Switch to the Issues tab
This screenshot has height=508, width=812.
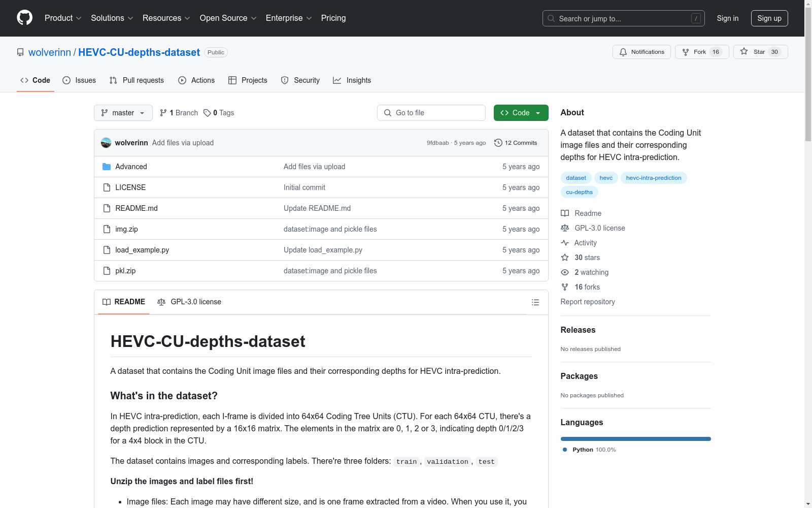[x=79, y=80]
